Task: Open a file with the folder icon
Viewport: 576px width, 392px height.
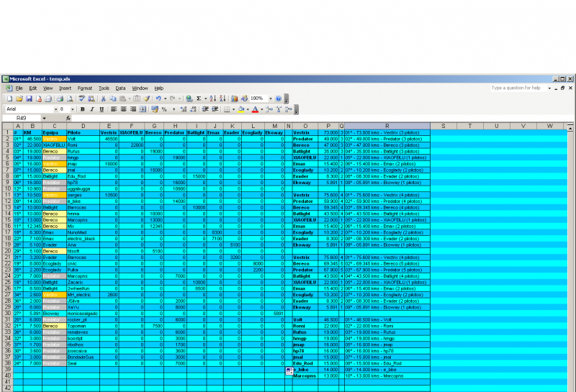Action: point(19,99)
